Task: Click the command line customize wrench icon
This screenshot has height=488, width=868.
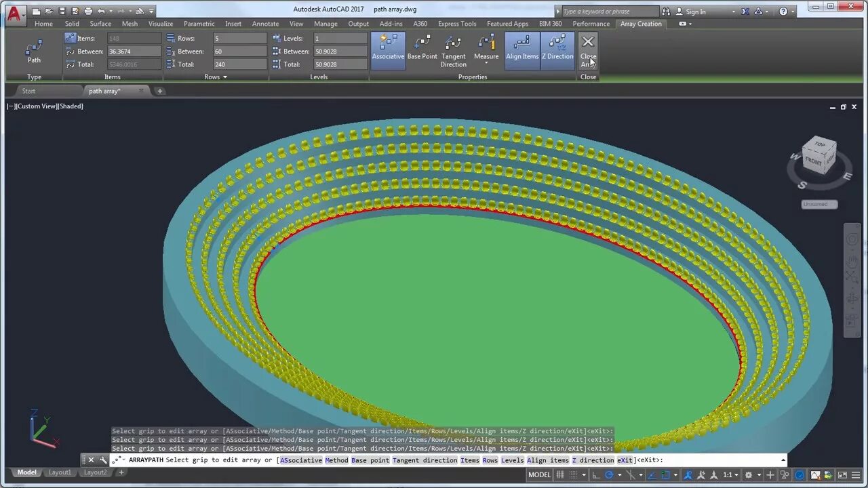Action: 103,460
